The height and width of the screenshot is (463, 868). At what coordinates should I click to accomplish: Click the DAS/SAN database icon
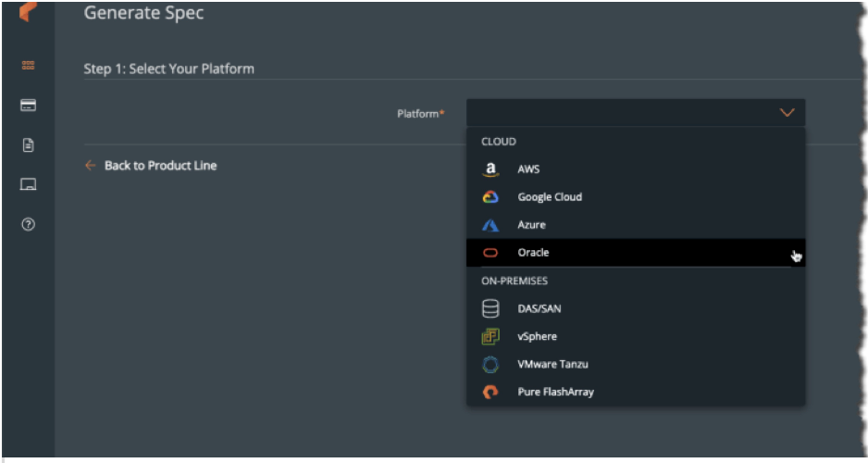tap(490, 308)
